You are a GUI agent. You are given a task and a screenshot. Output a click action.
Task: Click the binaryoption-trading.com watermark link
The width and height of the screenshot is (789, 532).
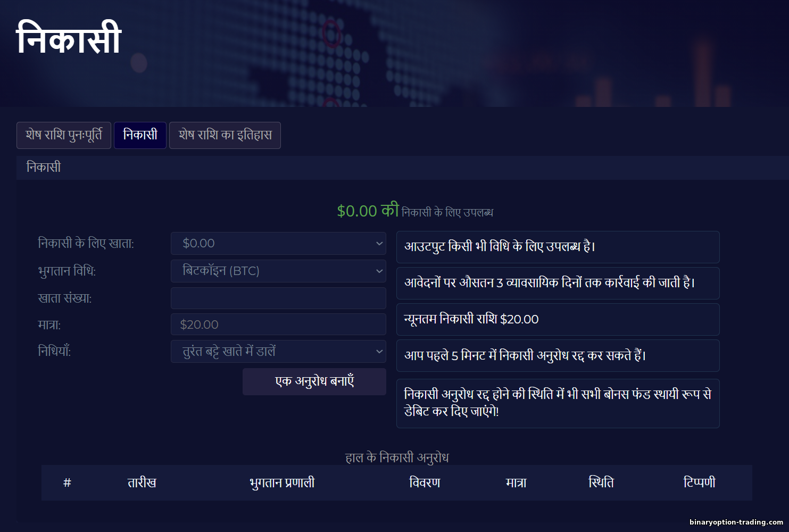[736, 522]
